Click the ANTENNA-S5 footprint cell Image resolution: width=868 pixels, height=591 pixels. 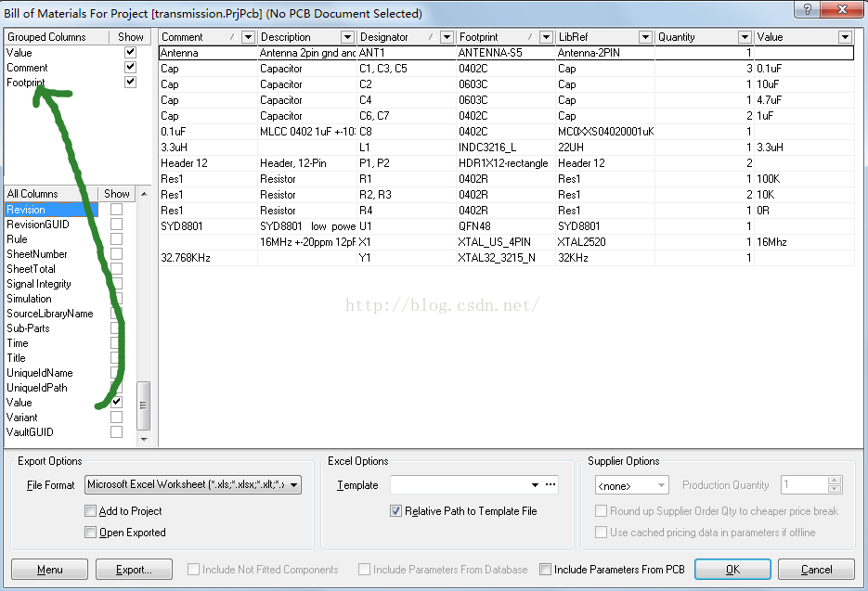[x=505, y=53]
